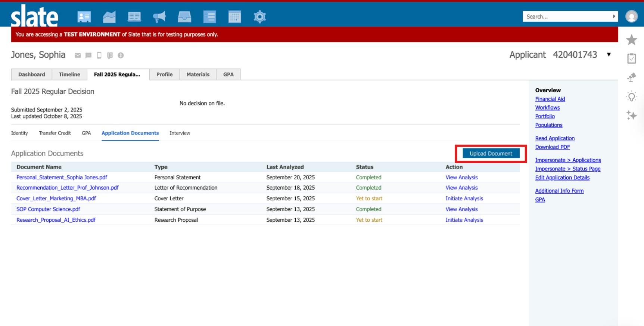Click the dollar payment icon beside applicant name
Viewport: 644px width, 326px height.
(121, 55)
